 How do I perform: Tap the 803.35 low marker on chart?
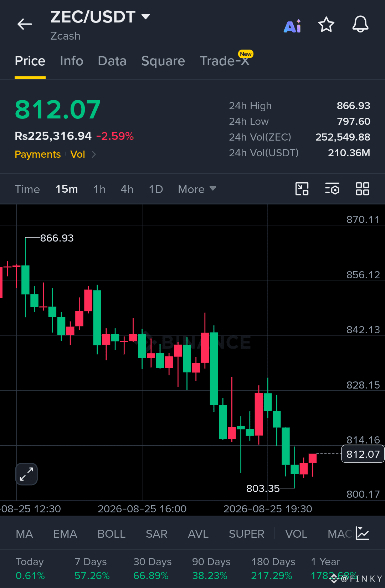263,488
